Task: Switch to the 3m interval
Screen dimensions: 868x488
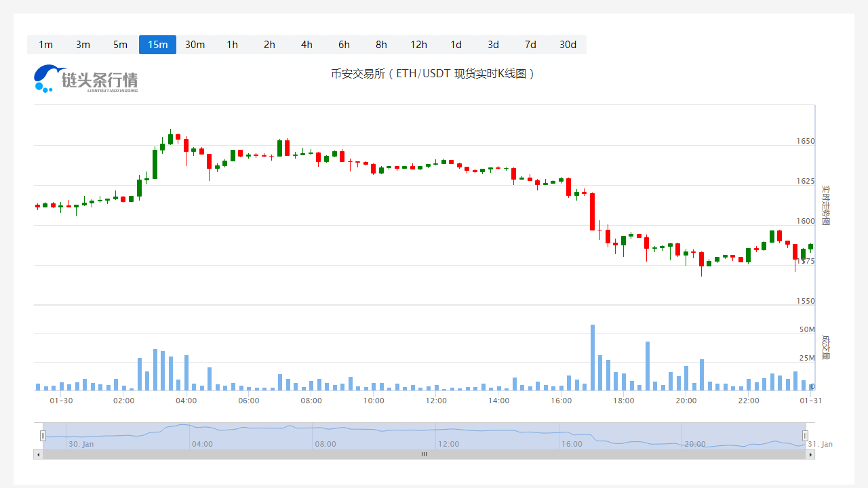Action: 83,45
